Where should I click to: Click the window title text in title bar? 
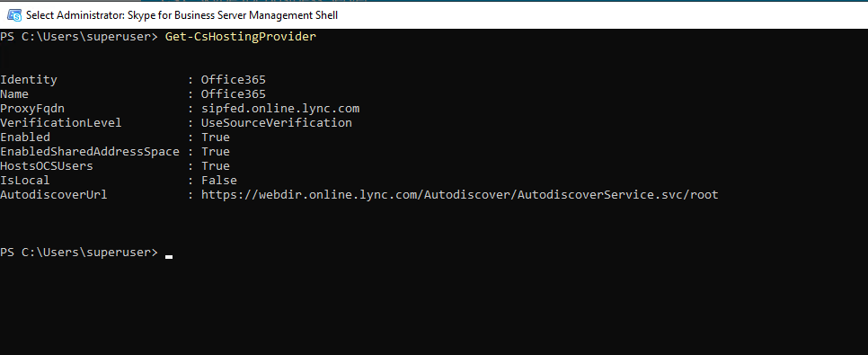pos(182,15)
